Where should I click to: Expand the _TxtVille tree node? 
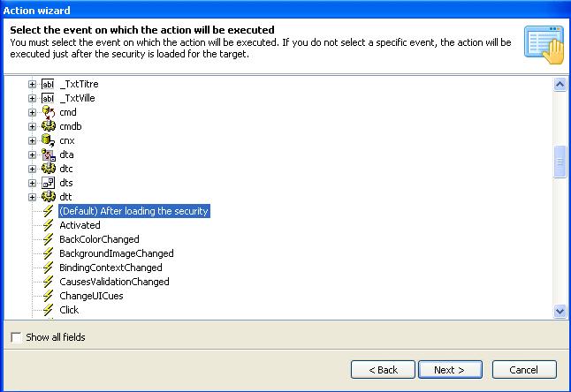point(33,98)
